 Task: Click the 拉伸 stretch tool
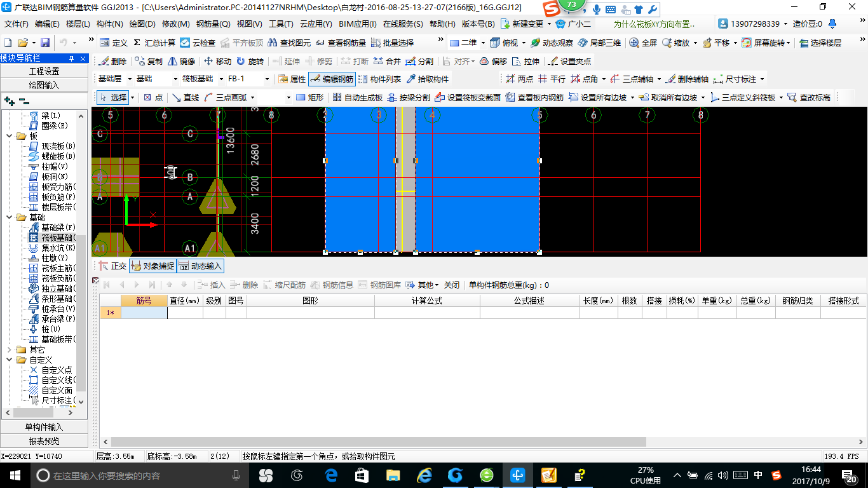pos(526,61)
